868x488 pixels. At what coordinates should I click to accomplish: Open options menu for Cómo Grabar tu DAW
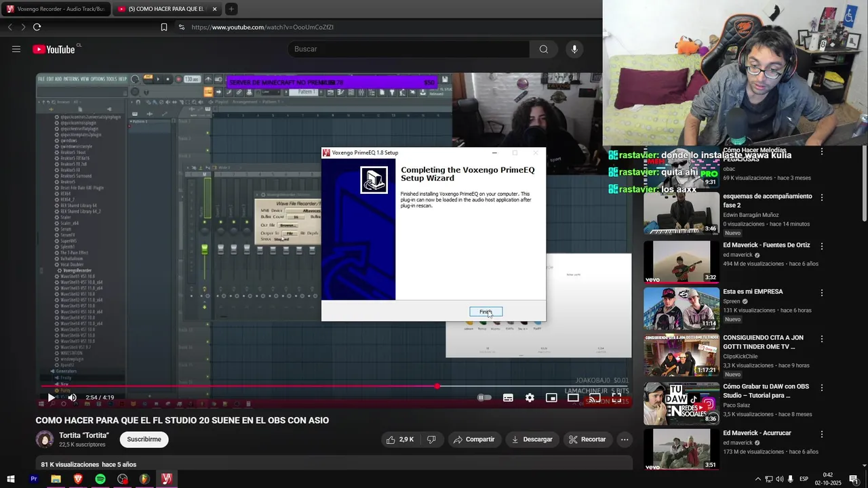822,388
